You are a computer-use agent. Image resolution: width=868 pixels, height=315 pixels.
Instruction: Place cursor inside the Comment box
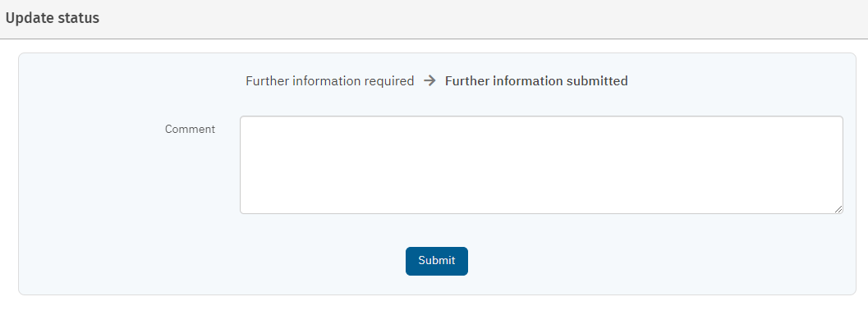click(x=541, y=165)
